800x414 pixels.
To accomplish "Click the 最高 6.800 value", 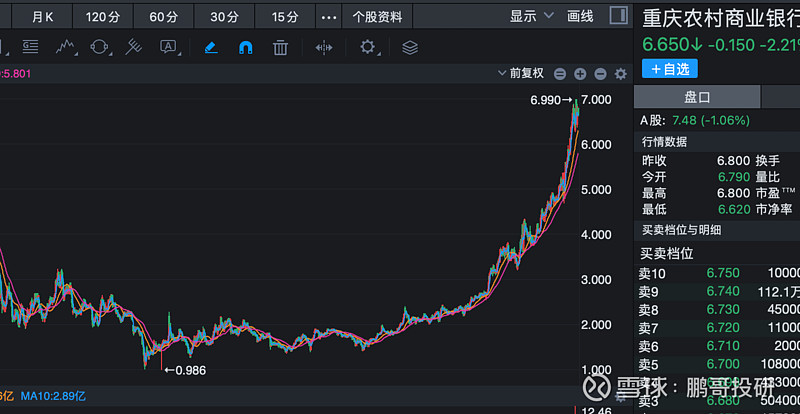I will click(x=734, y=193).
